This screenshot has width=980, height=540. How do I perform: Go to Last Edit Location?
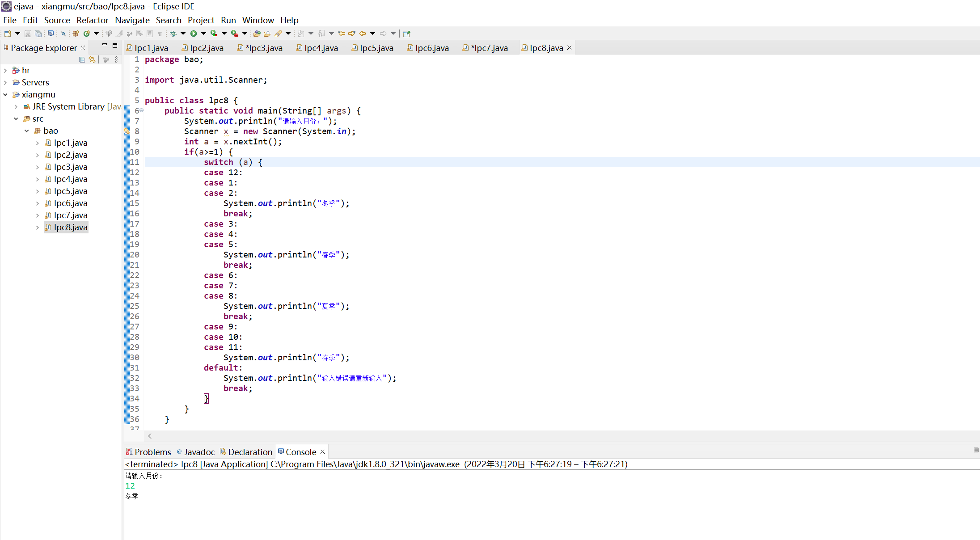click(342, 34)
